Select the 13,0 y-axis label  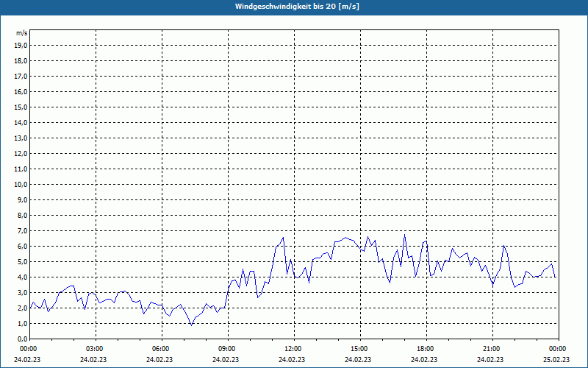(x=21, y=138)
